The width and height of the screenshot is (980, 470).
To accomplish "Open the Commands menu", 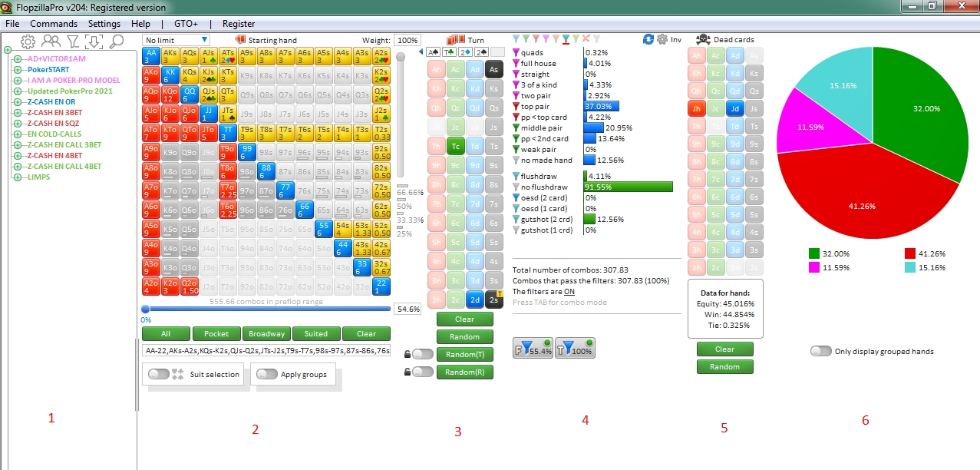I will point(54,24).
